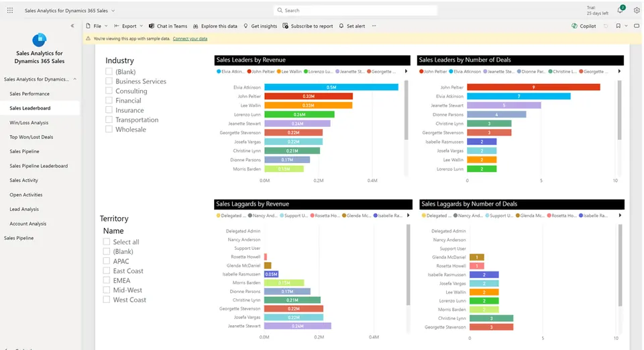Screen dimensions: 644x350
Task: Open the notifications bell with badge
Action: click(x=620, y=10)
